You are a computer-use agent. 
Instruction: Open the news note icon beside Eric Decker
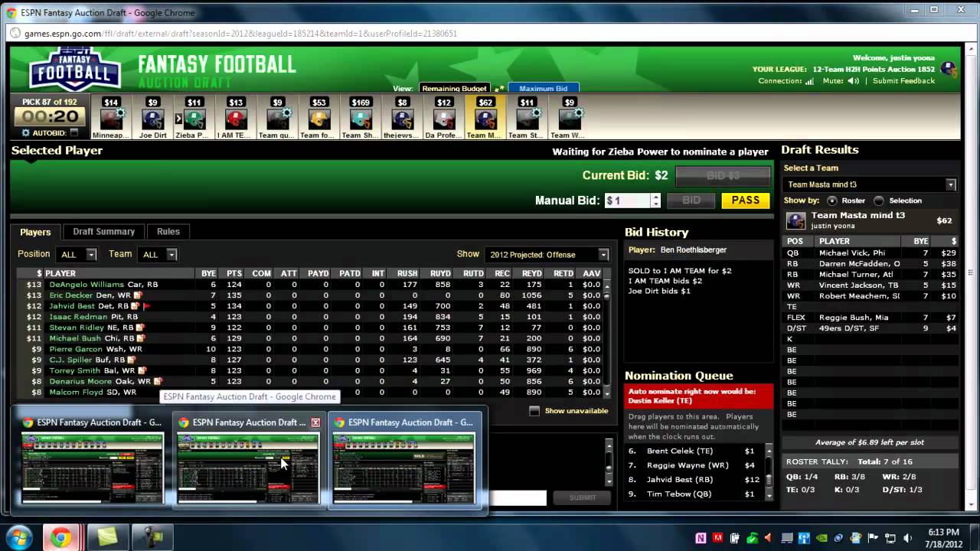pyautogui.click(x=138, y=295)
